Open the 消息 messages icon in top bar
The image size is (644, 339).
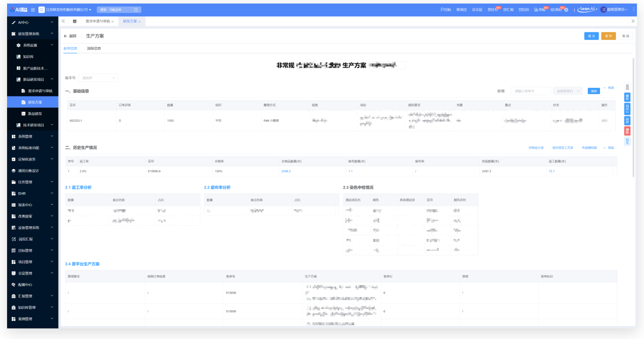[x=556, y=10]
